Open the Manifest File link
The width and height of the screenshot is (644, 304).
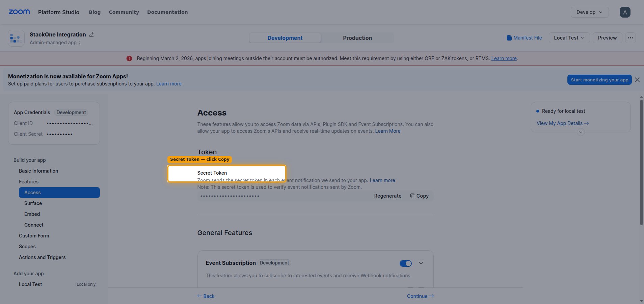tap(524, 38)
